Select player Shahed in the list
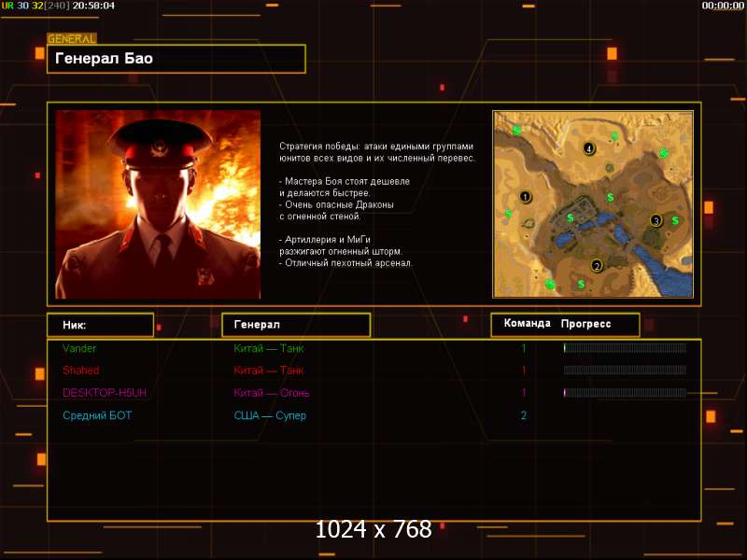 pyautogui.click(x=80, y=371)
